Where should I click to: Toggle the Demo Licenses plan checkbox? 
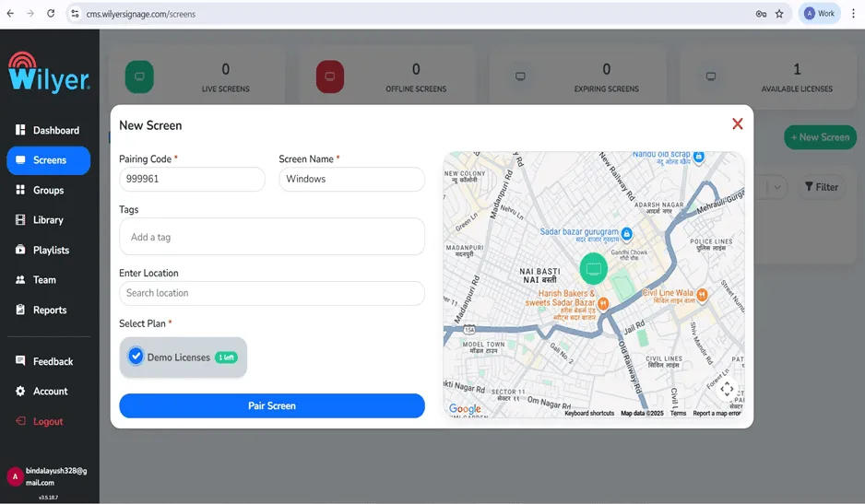[136, 357]
